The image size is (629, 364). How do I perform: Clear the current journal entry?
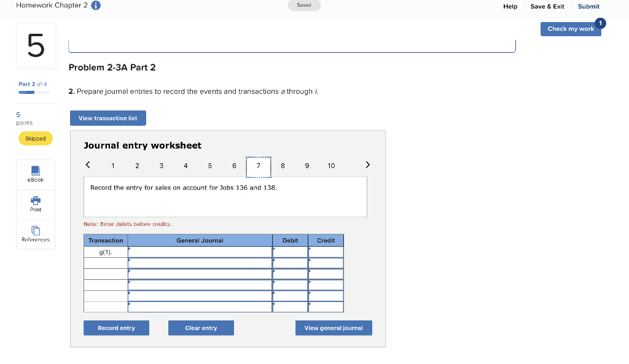tap(201, 328)
